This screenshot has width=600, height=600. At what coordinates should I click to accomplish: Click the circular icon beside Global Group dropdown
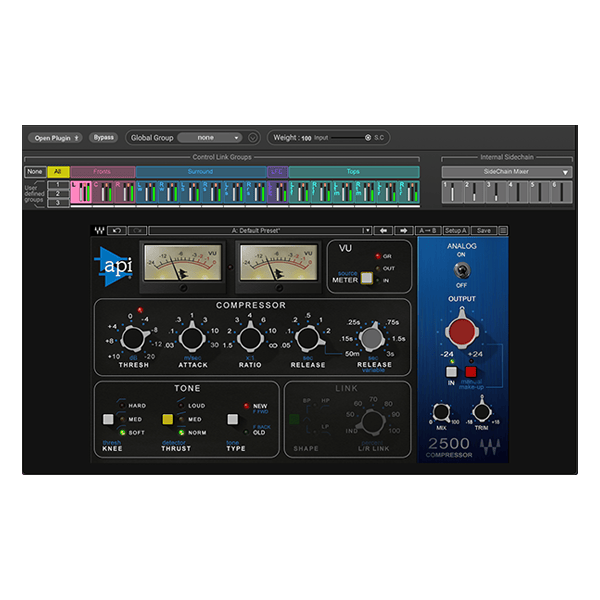tap(253, 138)
